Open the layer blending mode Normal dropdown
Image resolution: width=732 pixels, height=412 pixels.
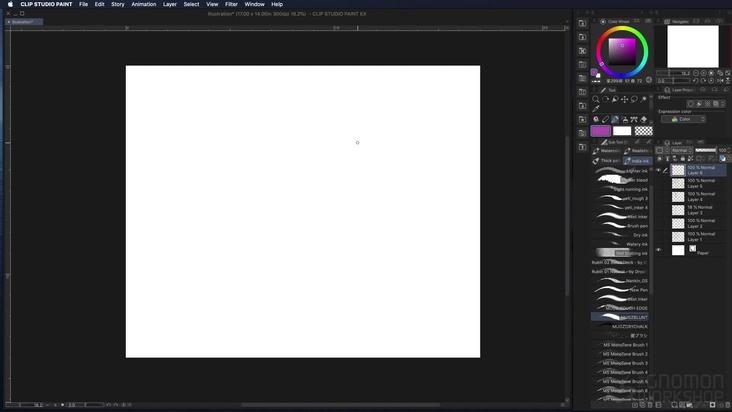tap(680, 150)
